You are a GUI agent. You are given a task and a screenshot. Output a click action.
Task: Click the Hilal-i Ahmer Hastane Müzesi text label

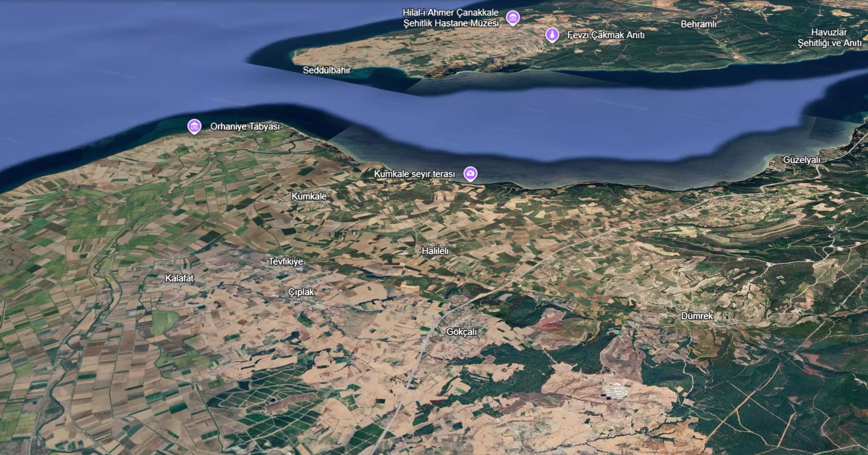[x=450, y=17]
